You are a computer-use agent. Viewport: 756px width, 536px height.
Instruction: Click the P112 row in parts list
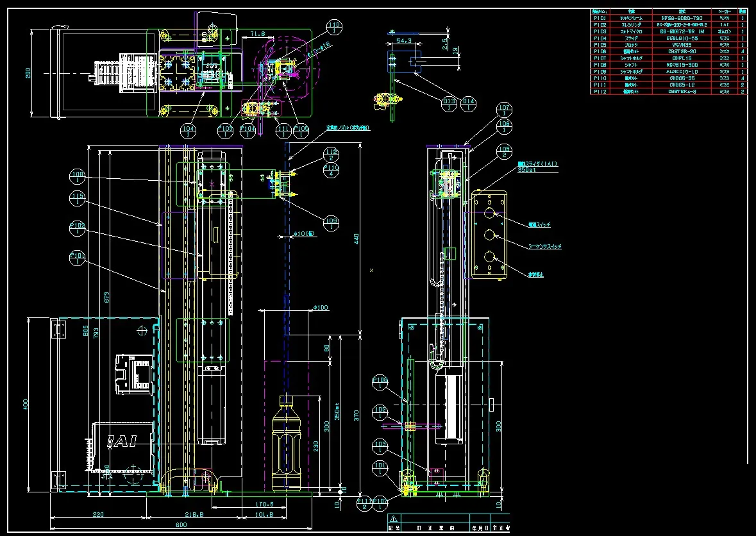pyautogui.click(x=667, y=92)
